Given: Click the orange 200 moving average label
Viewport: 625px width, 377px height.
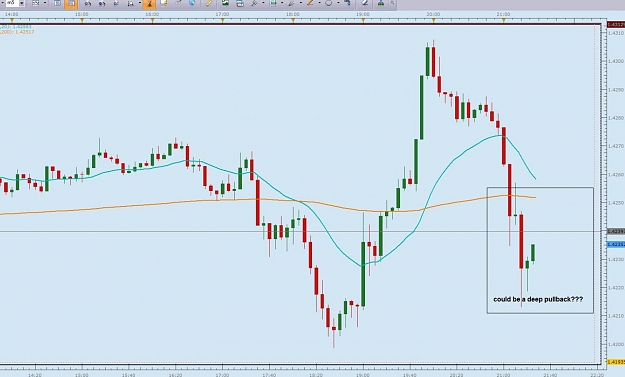Looking at the screenshot, I should pos(17,31).
